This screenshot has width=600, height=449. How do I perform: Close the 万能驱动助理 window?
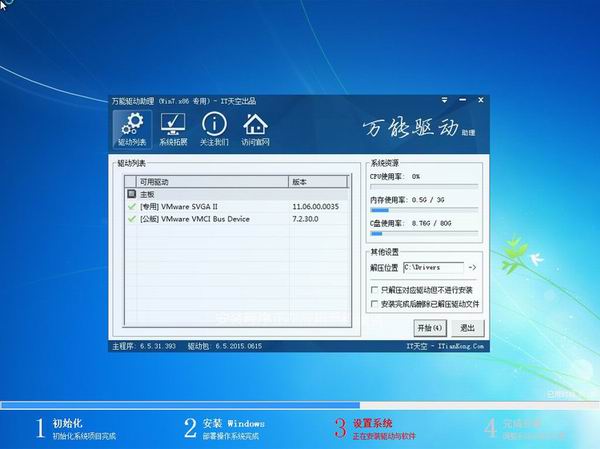tap(481, 100)
